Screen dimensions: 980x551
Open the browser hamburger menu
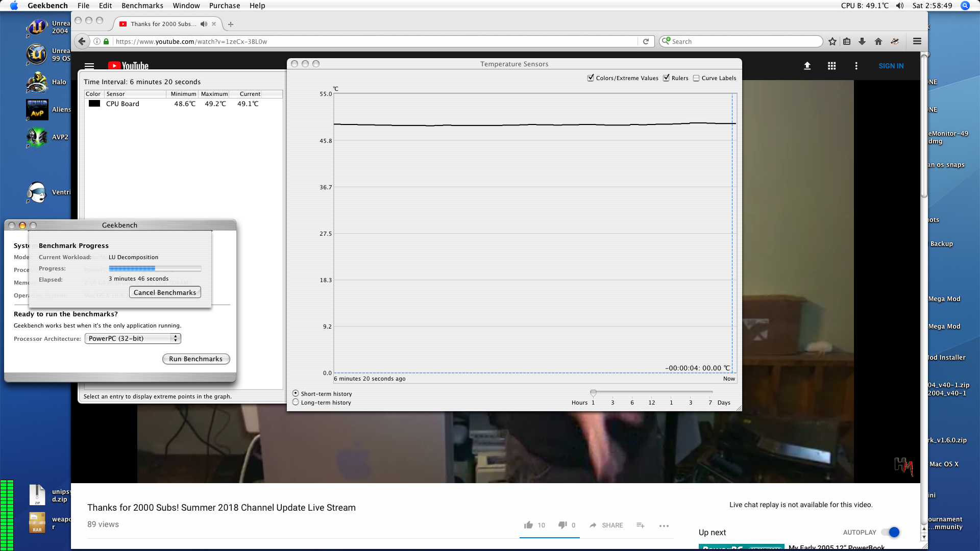click(x=917, y=41)
